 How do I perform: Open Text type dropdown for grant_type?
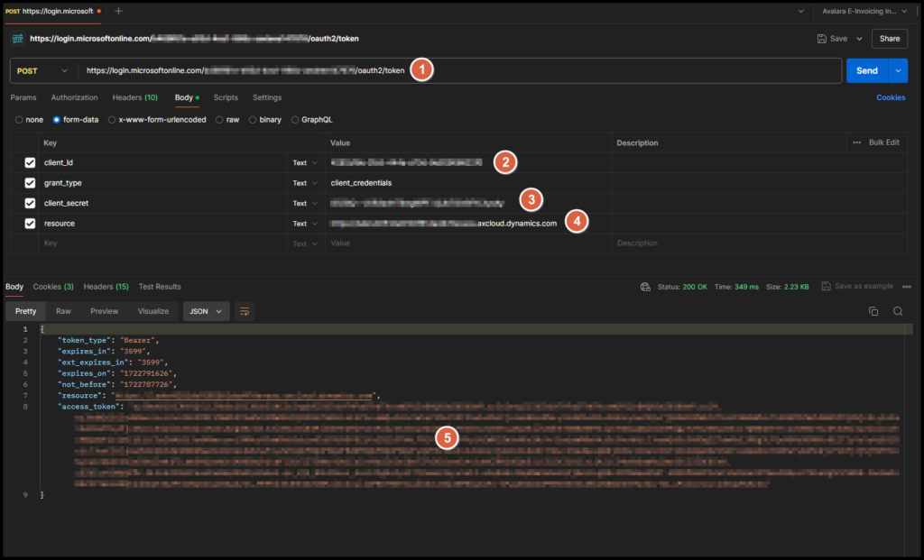305,183
